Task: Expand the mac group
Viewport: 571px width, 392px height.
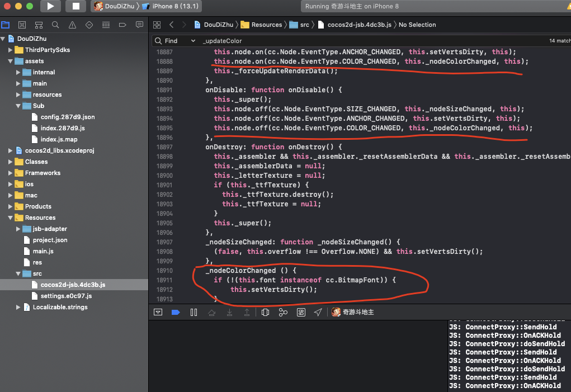Action: tap(10, 196)
